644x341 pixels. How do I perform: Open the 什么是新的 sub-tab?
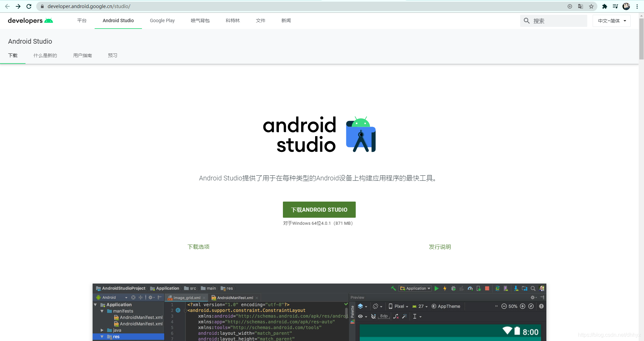pos(45,55)
